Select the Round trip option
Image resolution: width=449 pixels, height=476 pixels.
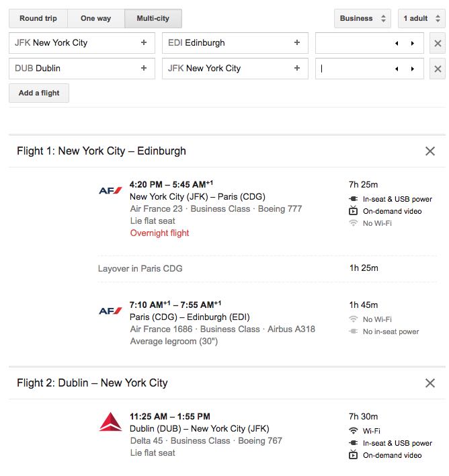(x=38, y=18)
